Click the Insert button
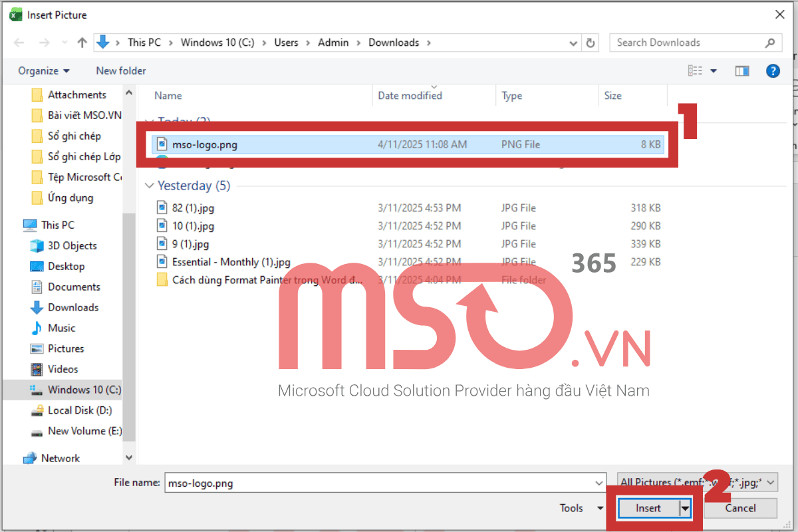Image resolution: width=798 pixels, height=532 pixels. (648, 508)
